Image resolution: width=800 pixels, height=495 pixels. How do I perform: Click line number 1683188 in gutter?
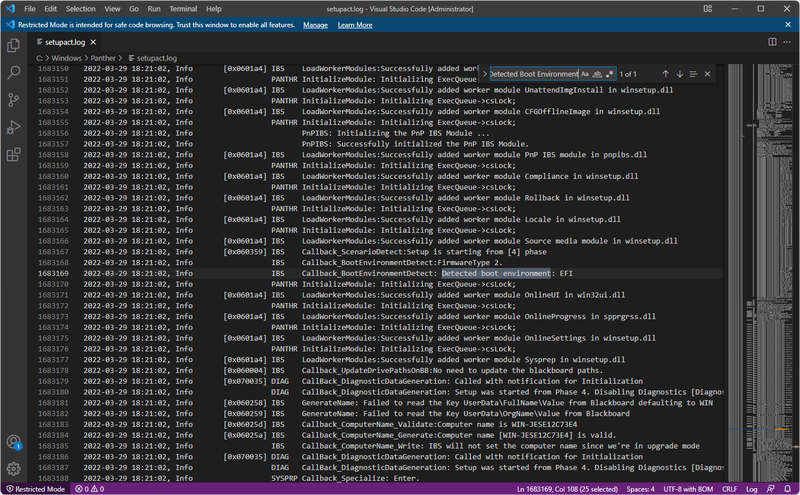pos(53,478)
